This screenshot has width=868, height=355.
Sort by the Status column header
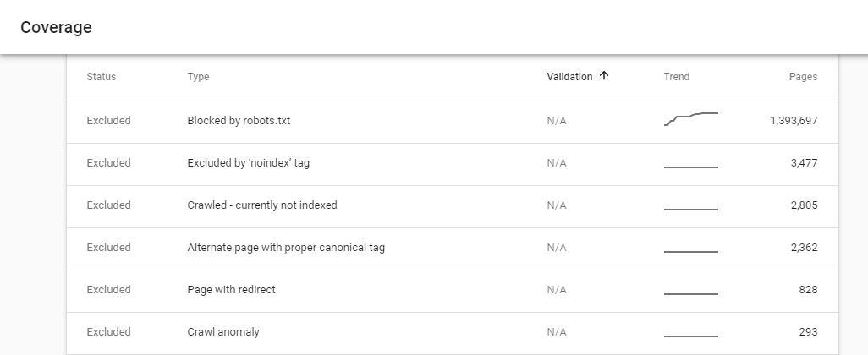coord(101,77)
